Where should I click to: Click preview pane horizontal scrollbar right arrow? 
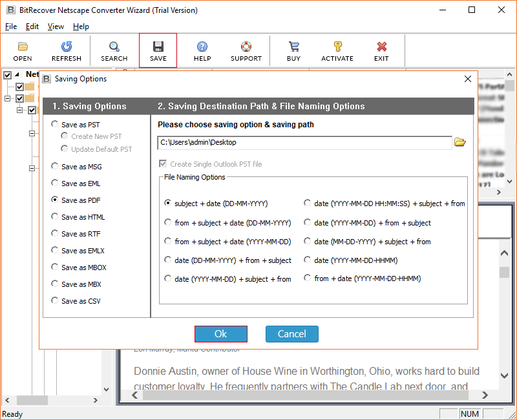[484, 395]
